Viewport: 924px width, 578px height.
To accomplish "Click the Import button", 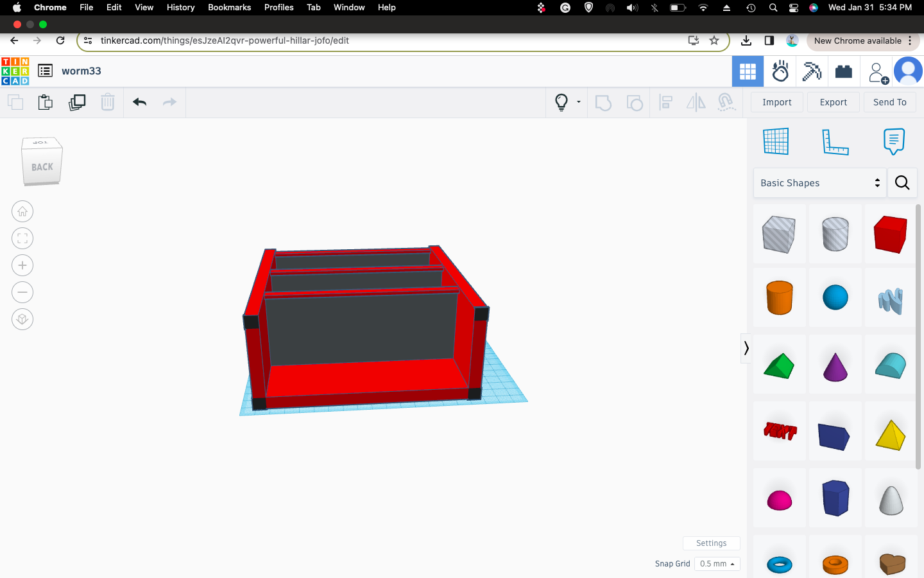I will click(x=776, y=102).
